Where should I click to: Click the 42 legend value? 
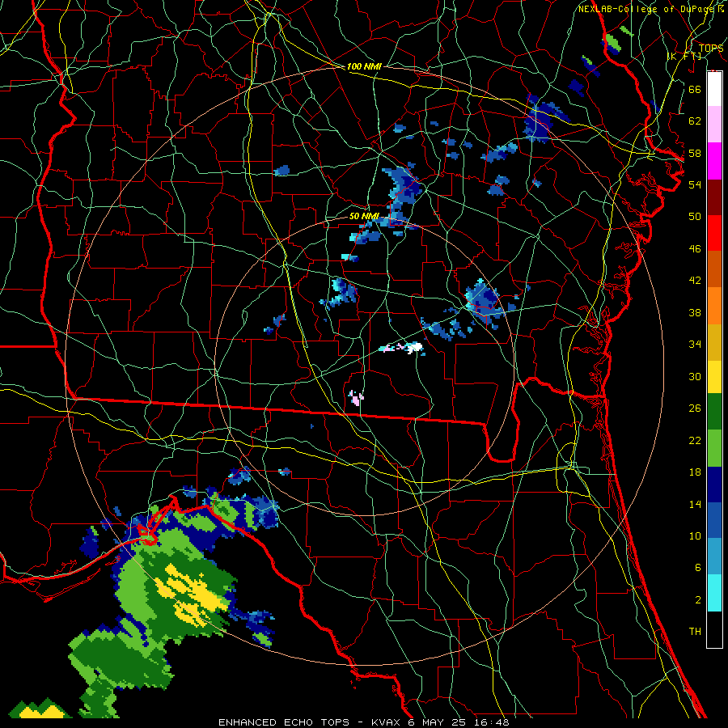695,281
